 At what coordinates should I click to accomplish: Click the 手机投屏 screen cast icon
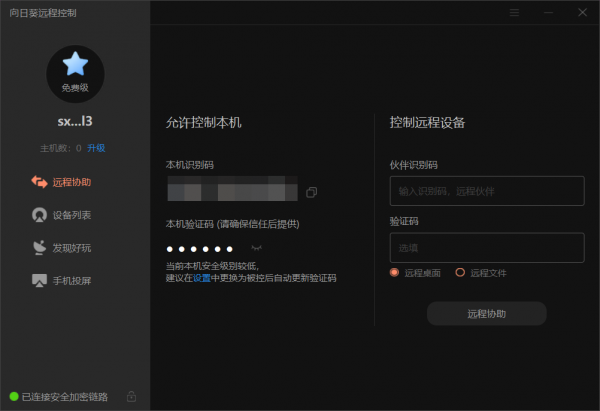39,281
